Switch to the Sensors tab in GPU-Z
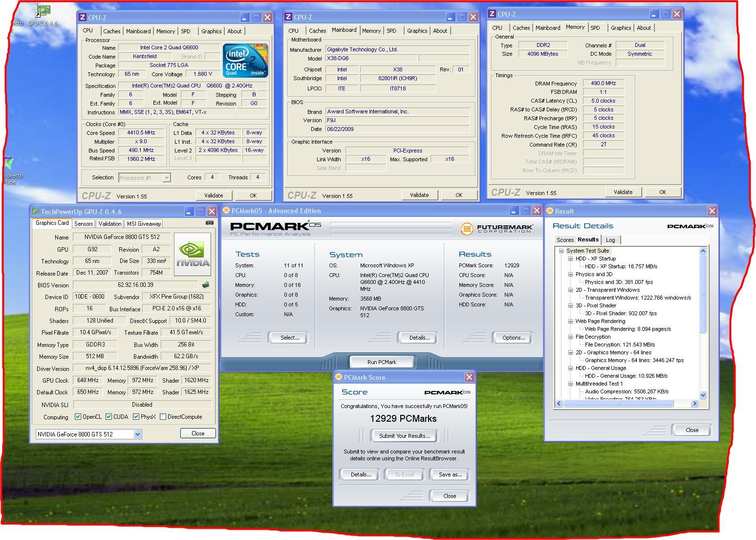The width and height of the screenshot is (756, 540). (84, 223)
